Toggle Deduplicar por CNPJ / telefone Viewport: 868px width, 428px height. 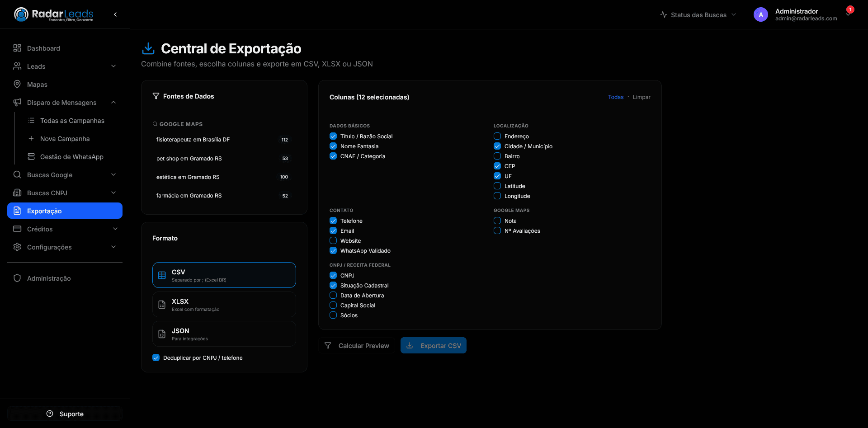coord(156,357)
